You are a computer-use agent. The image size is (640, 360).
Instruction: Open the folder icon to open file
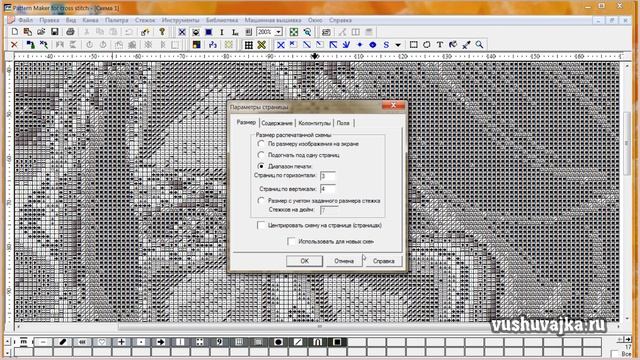pos(41,32)
